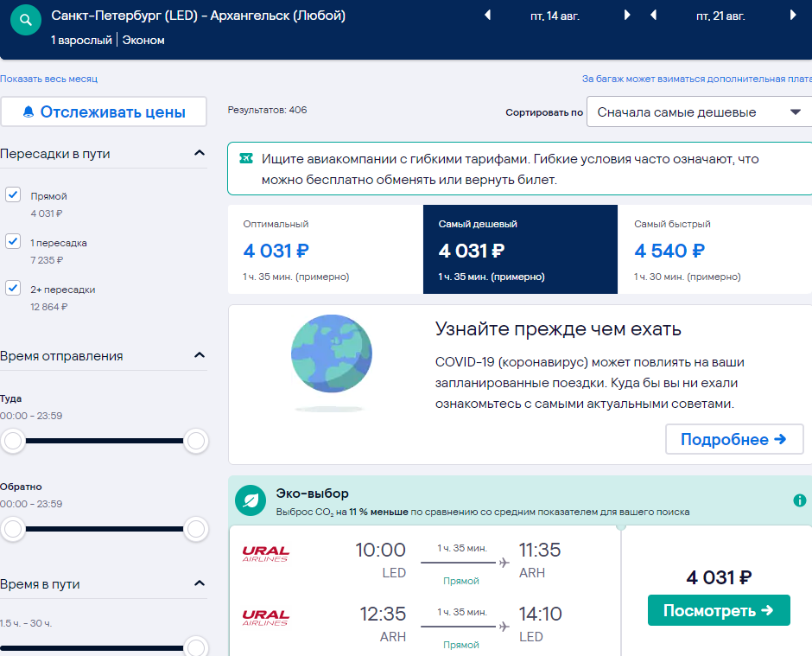Click the Посмотреть button for Ural flight
The height and width of the screenshot is (656, 812).
(x=719, y=610)
